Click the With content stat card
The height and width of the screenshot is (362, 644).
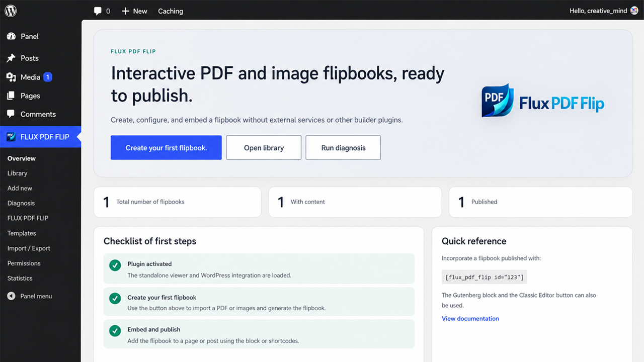[355, 202]
